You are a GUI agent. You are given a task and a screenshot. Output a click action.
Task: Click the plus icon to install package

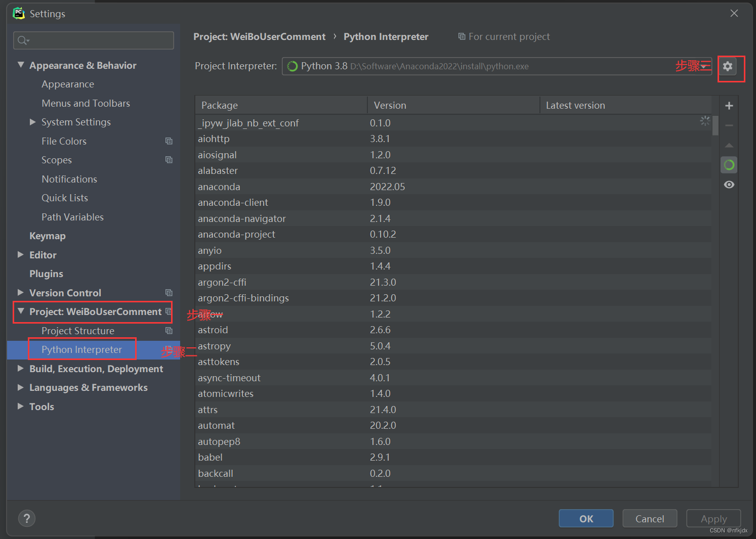729,106
